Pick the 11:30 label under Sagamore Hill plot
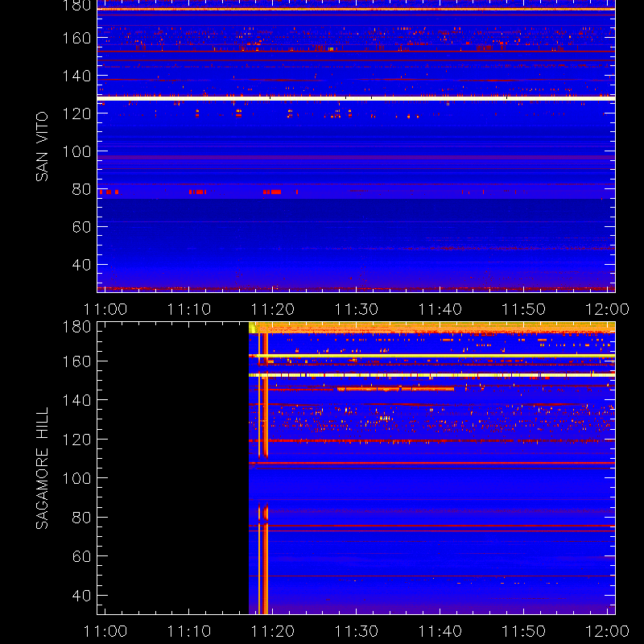644x644 pixels. pyautogui.click(x=357, y=631)
